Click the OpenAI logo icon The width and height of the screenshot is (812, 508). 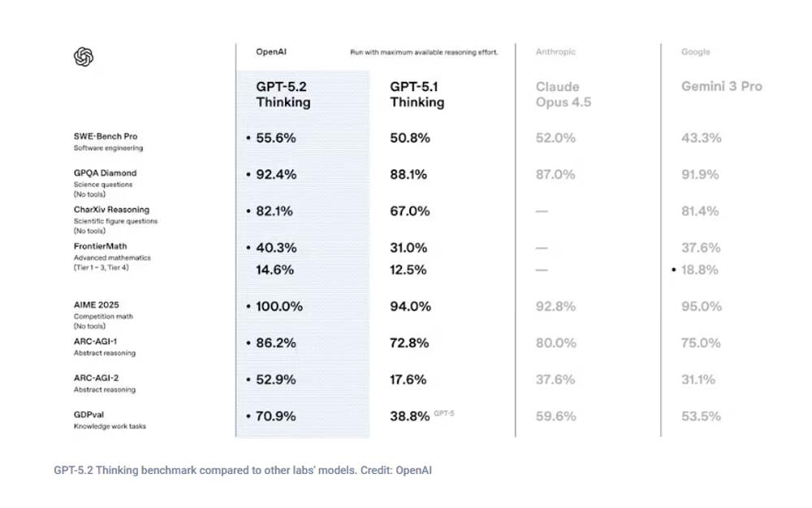pos(84,57)
